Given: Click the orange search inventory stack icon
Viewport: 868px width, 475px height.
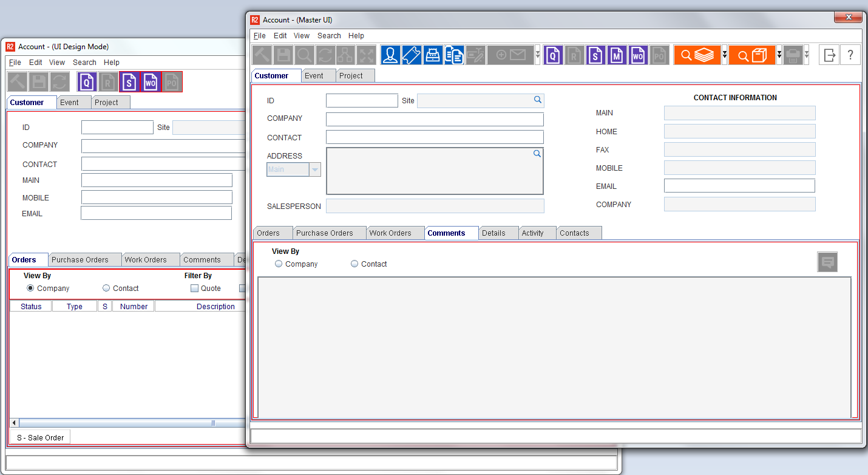Looking at the screenshot, I should coord(697,55).
